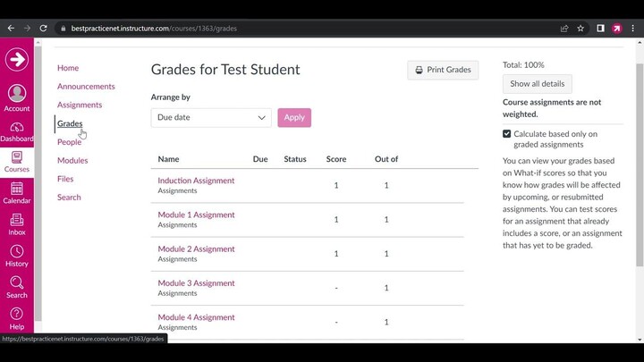Open the Module 1 Assignment link
The image size is (644, 362).
pyautogui.click(x=196, y=215)
